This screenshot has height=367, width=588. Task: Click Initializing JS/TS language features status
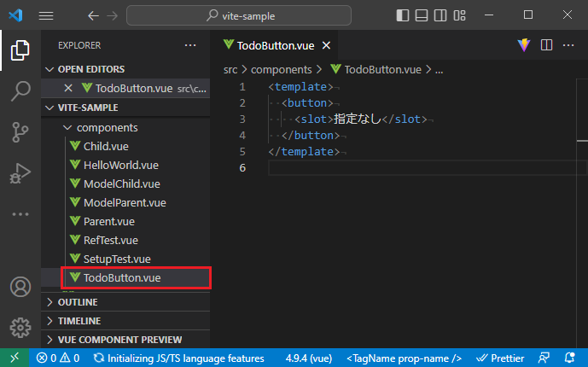(x=178, y=358)
